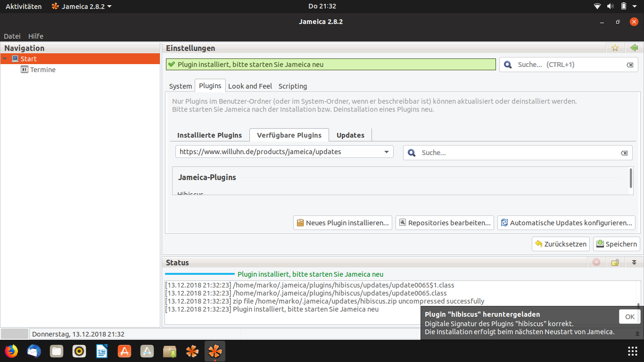This screenshot has width=644, height=362.
Task: Click the Speichern button
Action: (x=617, y=244)
